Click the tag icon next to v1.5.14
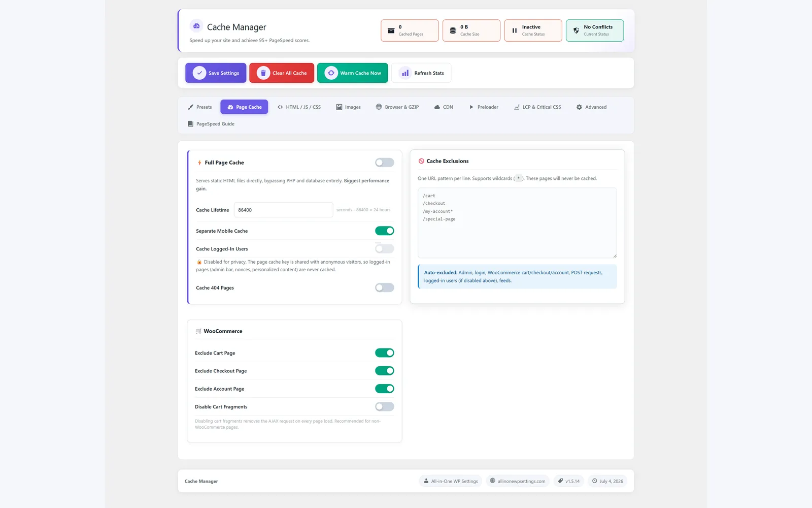The height and width of the screenshot is (508, 812). pos(560,481)
